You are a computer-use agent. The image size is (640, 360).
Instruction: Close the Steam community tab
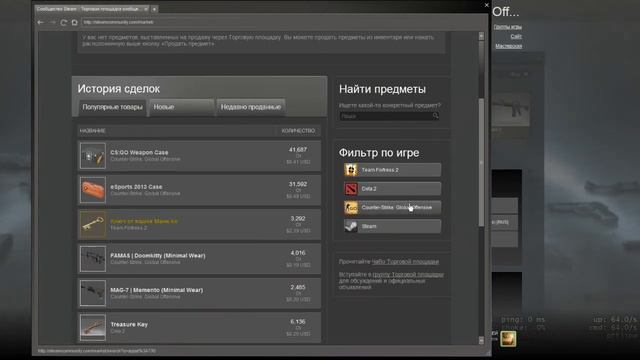coord(146,9)
